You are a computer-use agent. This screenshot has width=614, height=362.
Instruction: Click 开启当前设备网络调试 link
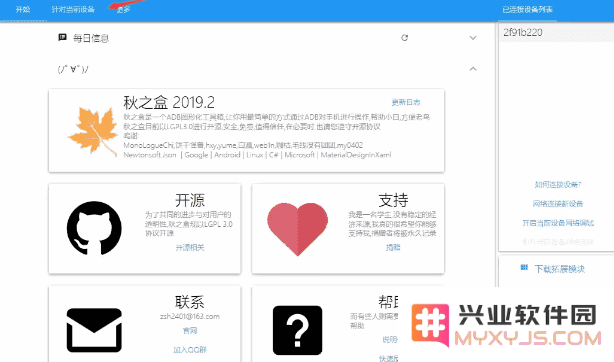coord(558,223)
